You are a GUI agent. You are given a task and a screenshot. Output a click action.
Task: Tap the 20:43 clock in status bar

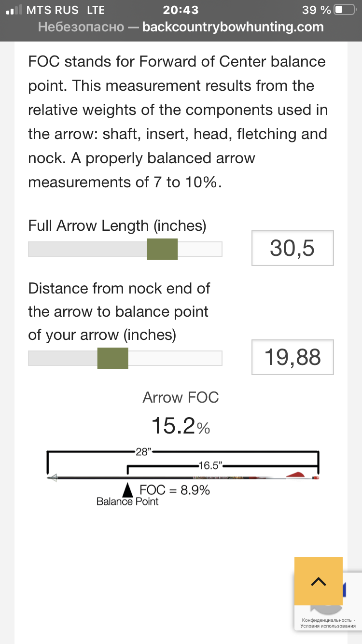181,10
